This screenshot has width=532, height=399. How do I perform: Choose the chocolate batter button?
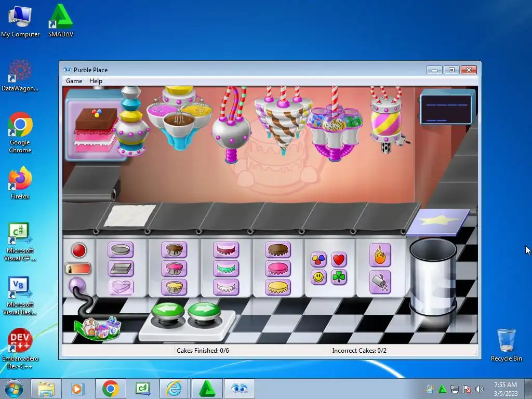(x=174, y=250)
